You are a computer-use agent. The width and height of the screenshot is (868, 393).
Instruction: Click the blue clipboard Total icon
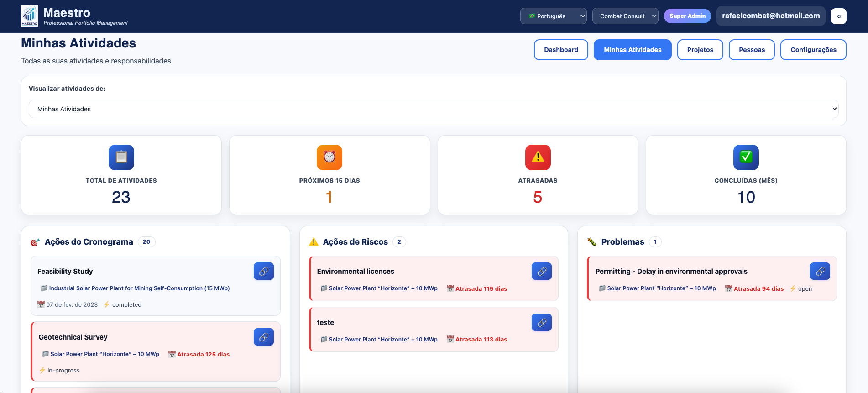coord(121,157)
